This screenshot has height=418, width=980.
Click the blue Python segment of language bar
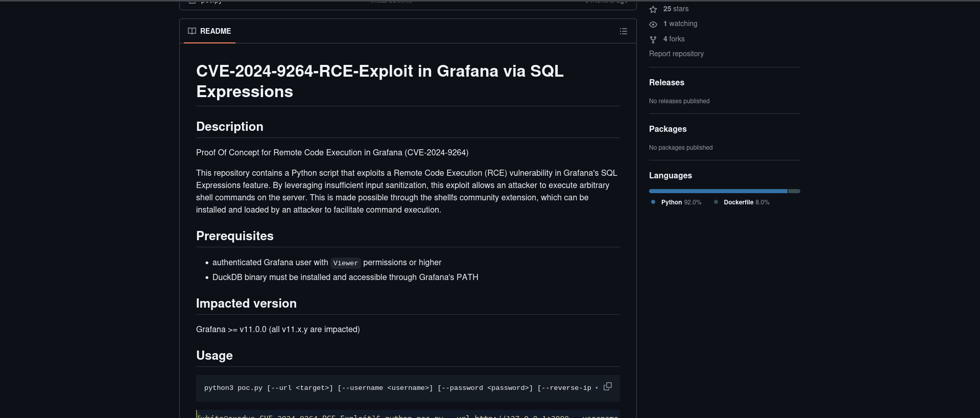coord(718,191)
